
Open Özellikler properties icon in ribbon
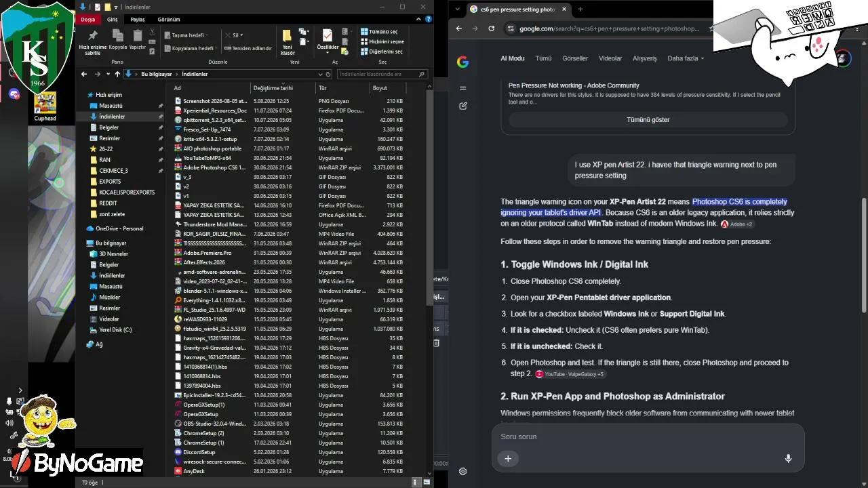click(x=327, y=35)
